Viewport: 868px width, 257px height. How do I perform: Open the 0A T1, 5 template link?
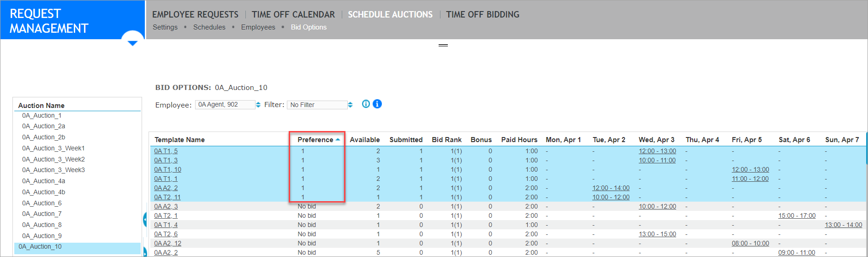[x=166, y=151]
